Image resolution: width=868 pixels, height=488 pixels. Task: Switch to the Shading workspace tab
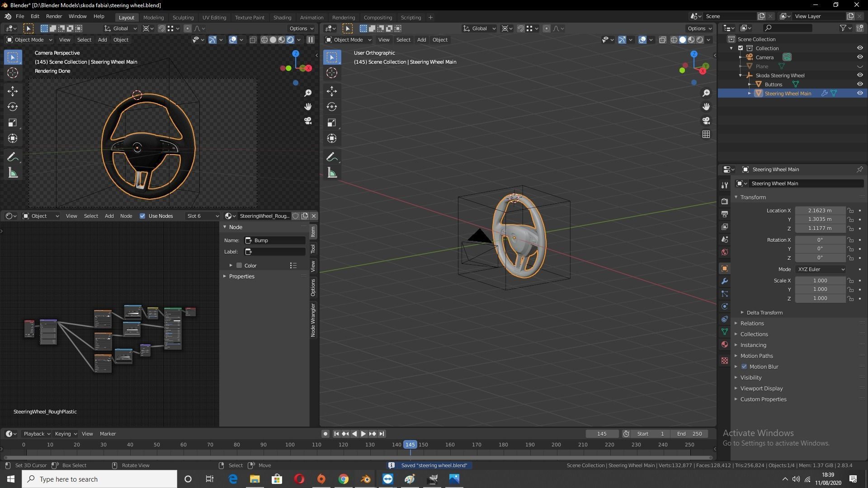pos(282,18)
